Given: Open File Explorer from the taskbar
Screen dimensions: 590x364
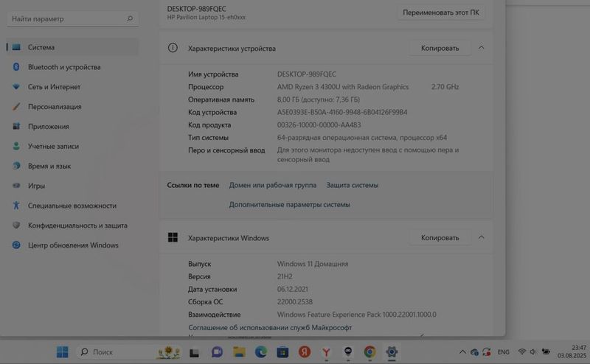Looking at the screenshot, I should (239, 352).
